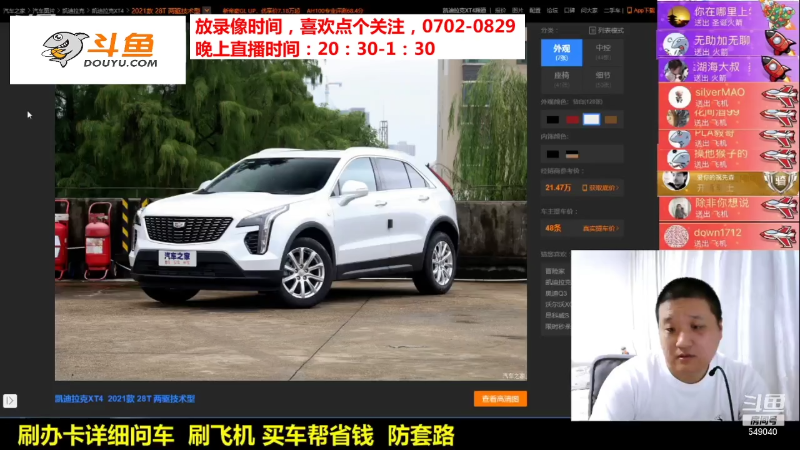Click the 湖海大叔 rocket gift icon
Screen dimensions: 800x450
click(776, 69)
